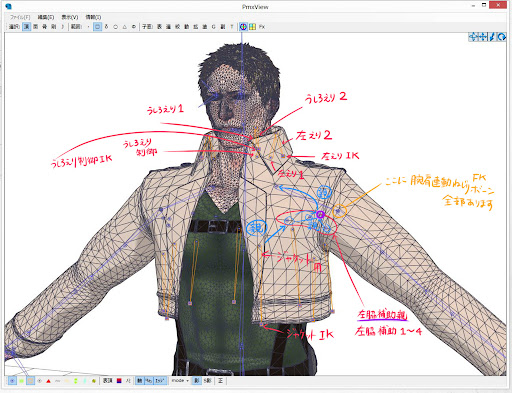This screenshot has height=393, width=512.
Task: Open the 表示(V) menu
Action: pos(70,17)
